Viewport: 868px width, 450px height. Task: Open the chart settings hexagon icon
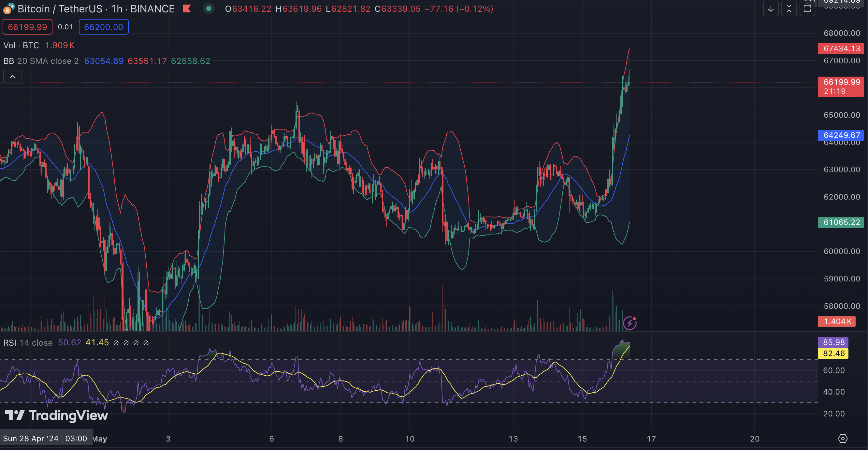(x=842, y=438)
